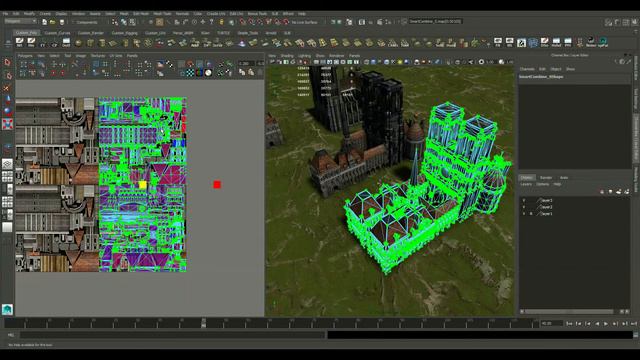
Task: Toggle Snap to Curves magnet
Action: point(251,22)
